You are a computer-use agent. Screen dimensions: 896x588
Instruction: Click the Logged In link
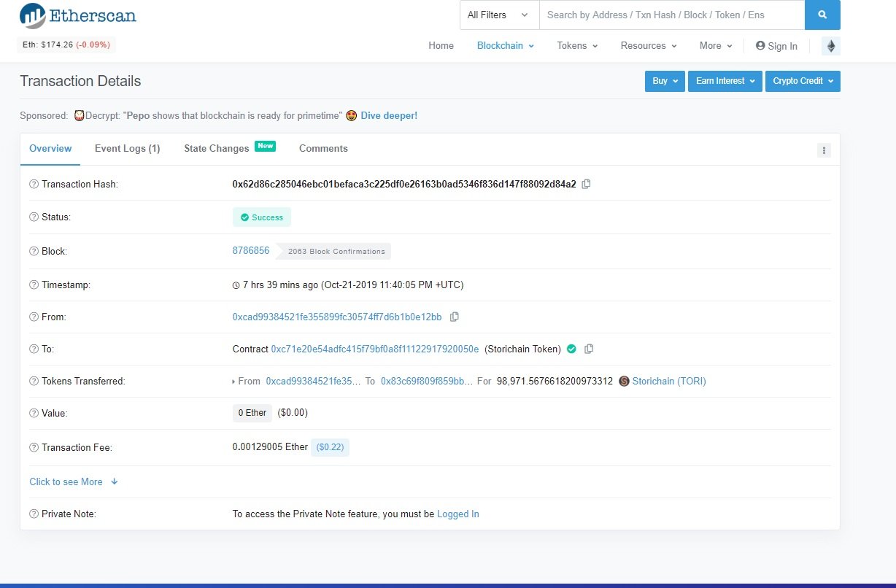pyautogui.click(x=457, y=514)
